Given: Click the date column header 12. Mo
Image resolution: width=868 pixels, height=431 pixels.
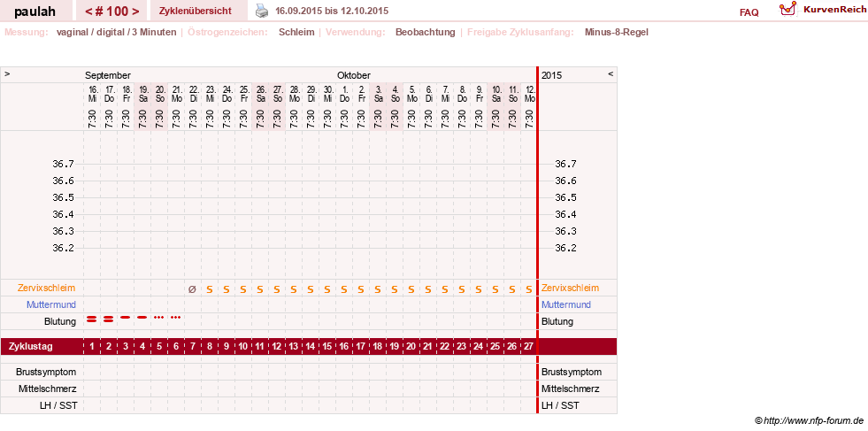Looking at the screenshot, I should [x=530, y=94].
